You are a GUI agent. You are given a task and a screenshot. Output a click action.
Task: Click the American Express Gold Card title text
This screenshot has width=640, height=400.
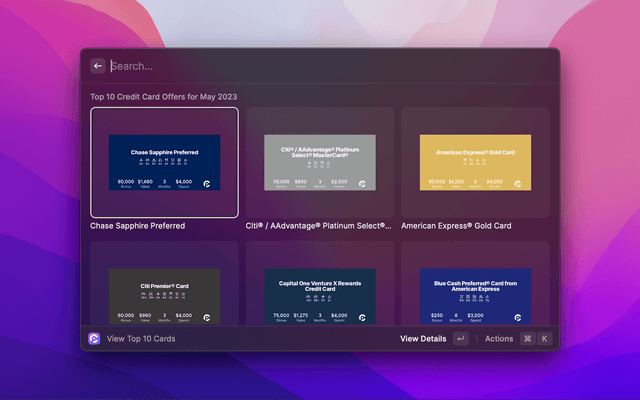(x=456, y=226)
